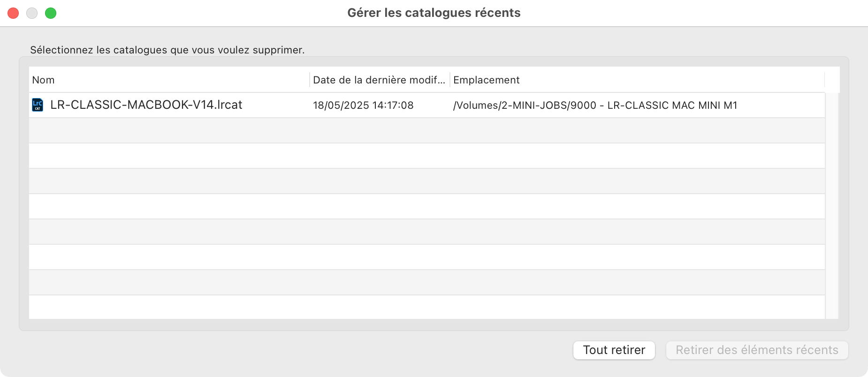Click the gray minimize window button
The height and width of the screenshot is (377, 868).
32,13
